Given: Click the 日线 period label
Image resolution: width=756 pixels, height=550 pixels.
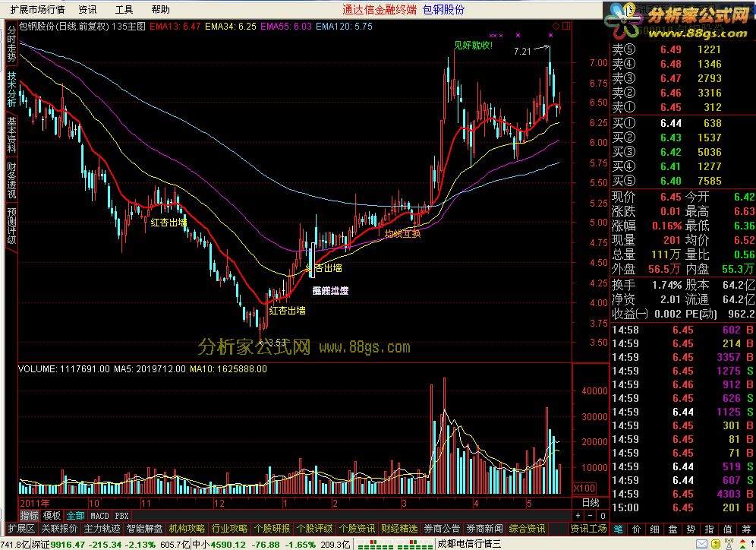Looking at the screenshot, I should coord(590,503).
